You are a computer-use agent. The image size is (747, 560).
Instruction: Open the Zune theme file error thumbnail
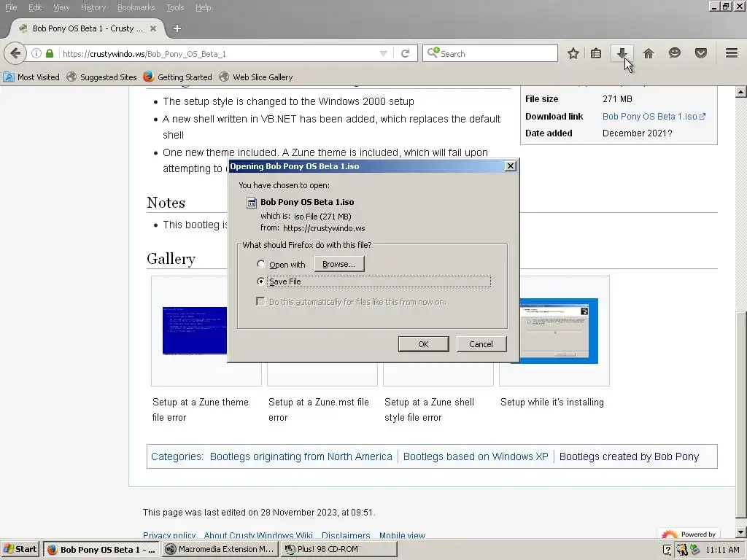coord(195,330)
